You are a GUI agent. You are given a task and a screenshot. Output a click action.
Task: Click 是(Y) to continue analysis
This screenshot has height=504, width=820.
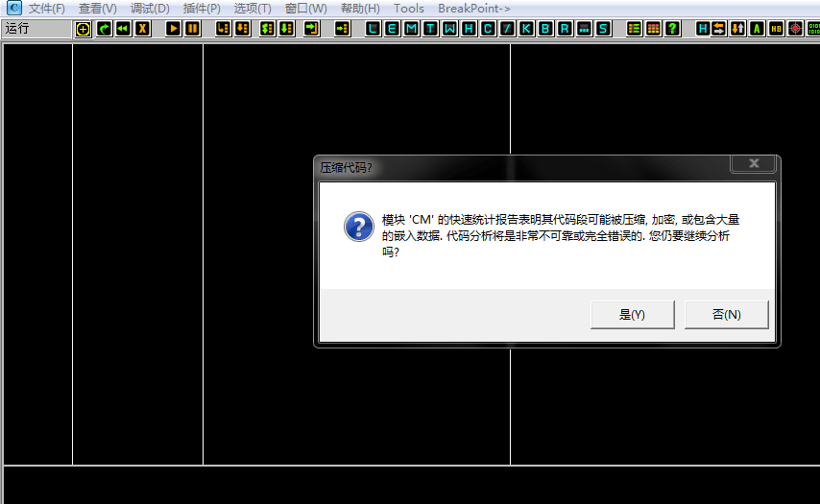[x=632, y=314]
